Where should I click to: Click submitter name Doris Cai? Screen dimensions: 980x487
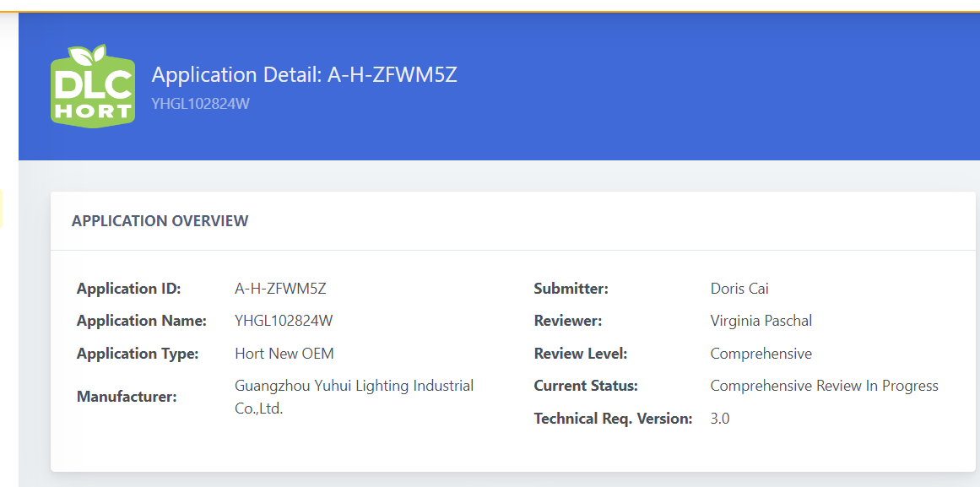click(739, 289)
